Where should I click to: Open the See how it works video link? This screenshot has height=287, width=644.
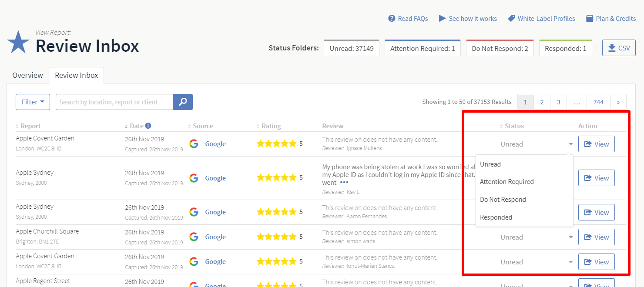click(x=468, y=18)
